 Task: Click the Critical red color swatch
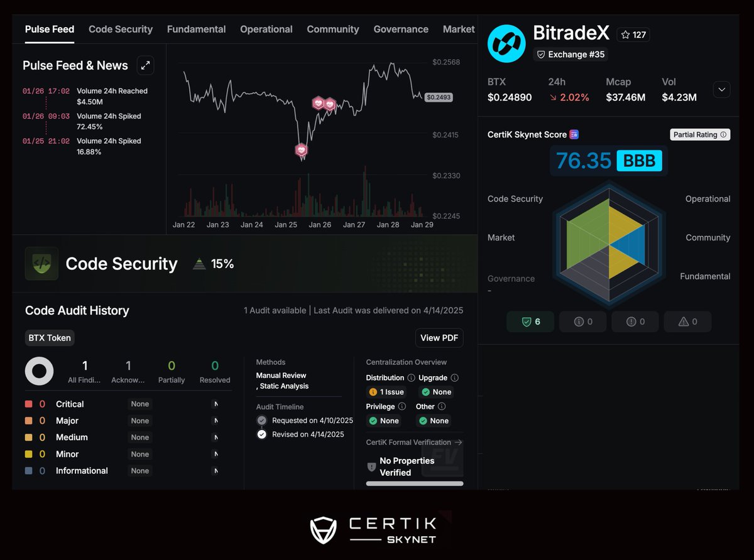(x=29, y=404)
